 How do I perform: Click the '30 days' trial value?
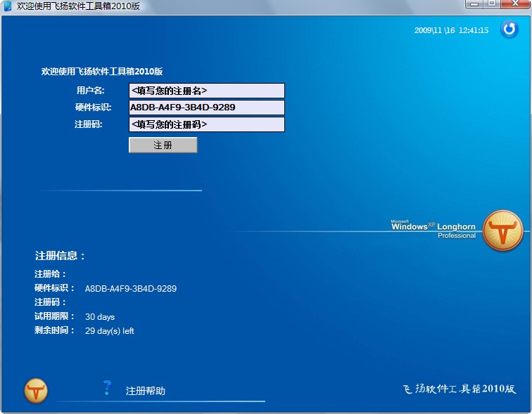coord(100,317)
